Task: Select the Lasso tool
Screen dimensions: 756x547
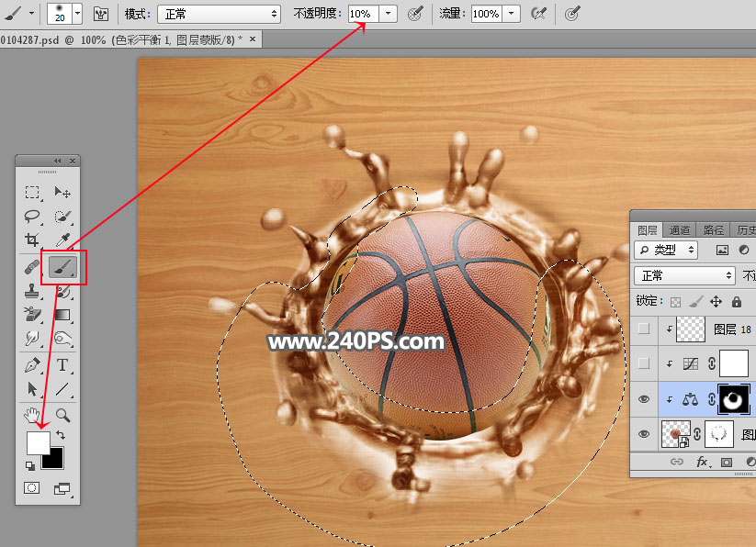Action: (x=32, y=217)
